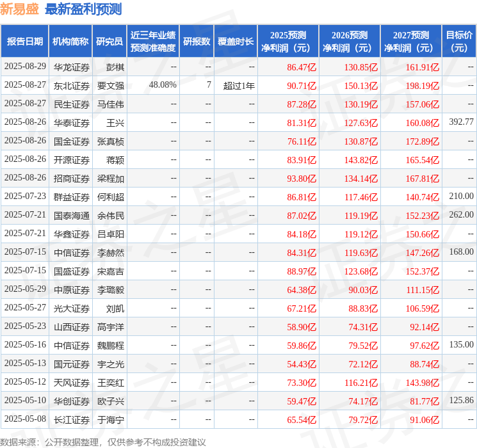Select analyst 魏鹏程 of 中信证券
The image size is (477, 448).
pos(110,346)
